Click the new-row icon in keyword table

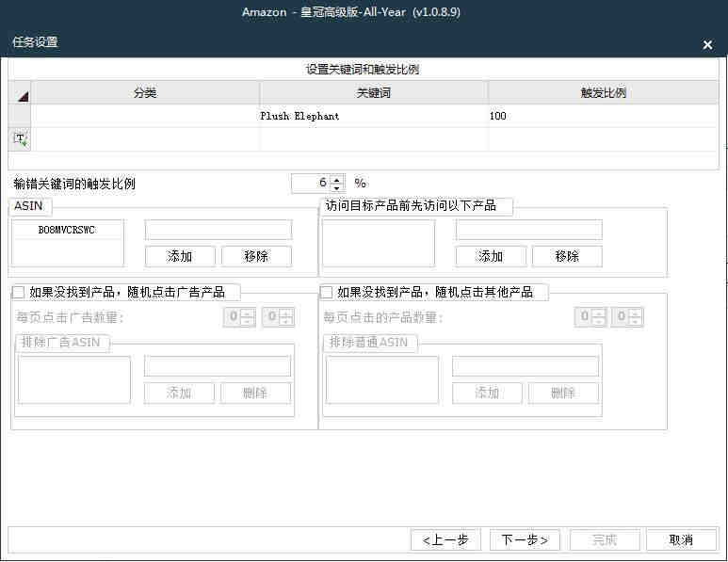click(20, 139)
